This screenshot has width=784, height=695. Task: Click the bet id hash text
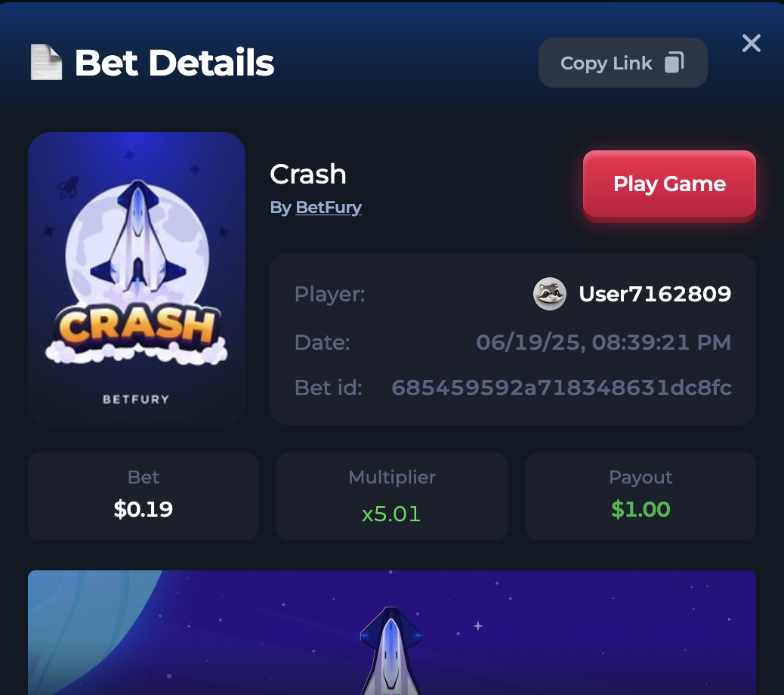pyautogui.click(x=561, y=388)
